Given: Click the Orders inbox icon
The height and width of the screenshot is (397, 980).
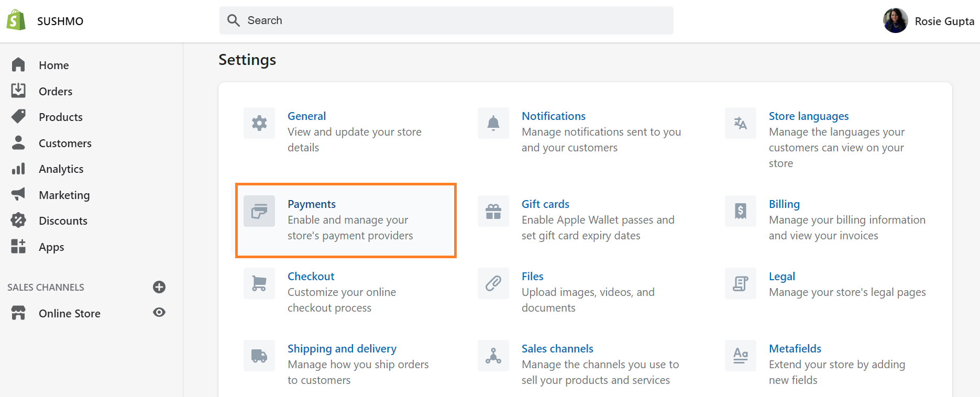Looking at the screenshot, I should click(x=18, y=91).
